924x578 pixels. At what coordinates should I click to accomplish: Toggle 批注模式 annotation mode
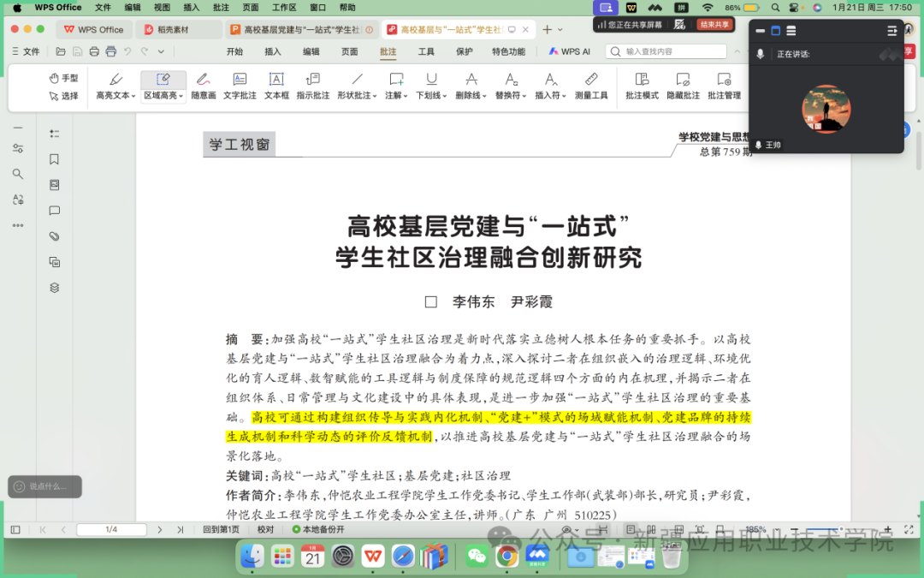point(641,87)
